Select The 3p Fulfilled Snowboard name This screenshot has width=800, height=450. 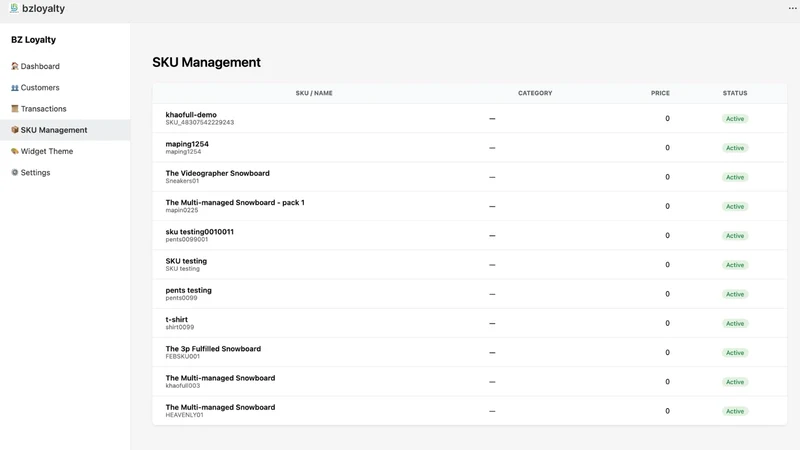pyautogui.click(x=213, y=349)
